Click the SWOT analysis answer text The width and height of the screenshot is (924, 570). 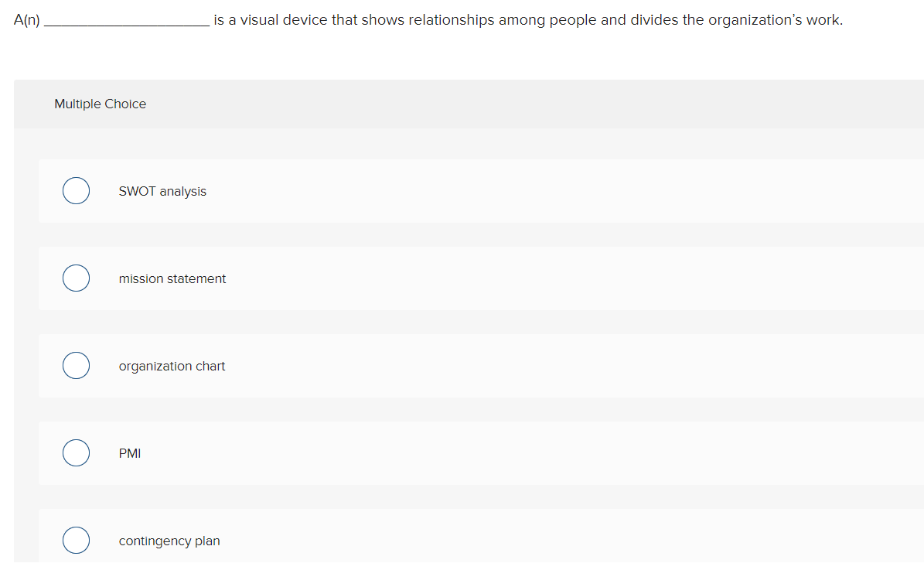coord(162,191)
